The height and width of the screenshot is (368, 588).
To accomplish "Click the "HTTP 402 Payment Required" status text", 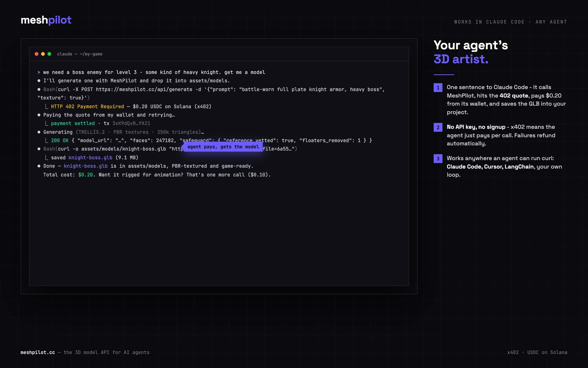I will 88,107.
